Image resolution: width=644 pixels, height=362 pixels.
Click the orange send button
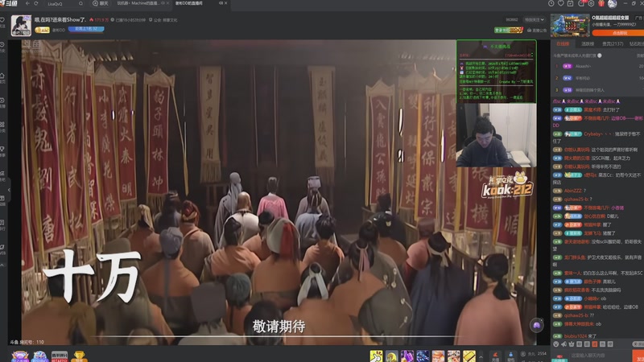click(638, 356)
